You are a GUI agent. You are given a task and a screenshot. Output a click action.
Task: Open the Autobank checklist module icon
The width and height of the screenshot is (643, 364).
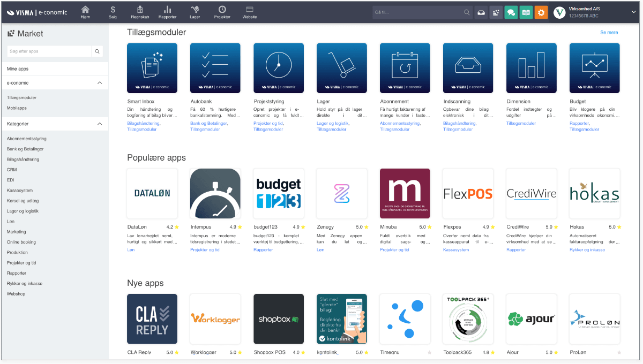215,68
